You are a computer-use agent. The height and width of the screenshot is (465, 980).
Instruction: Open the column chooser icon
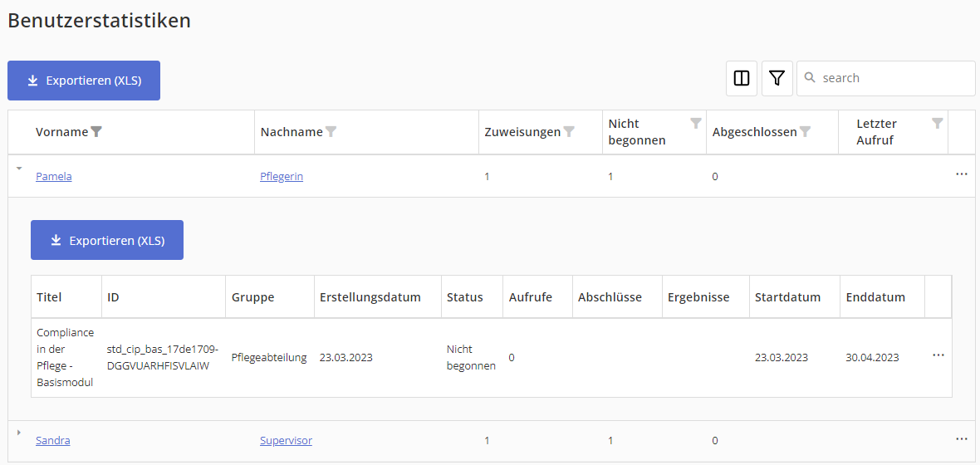[742, 78]
